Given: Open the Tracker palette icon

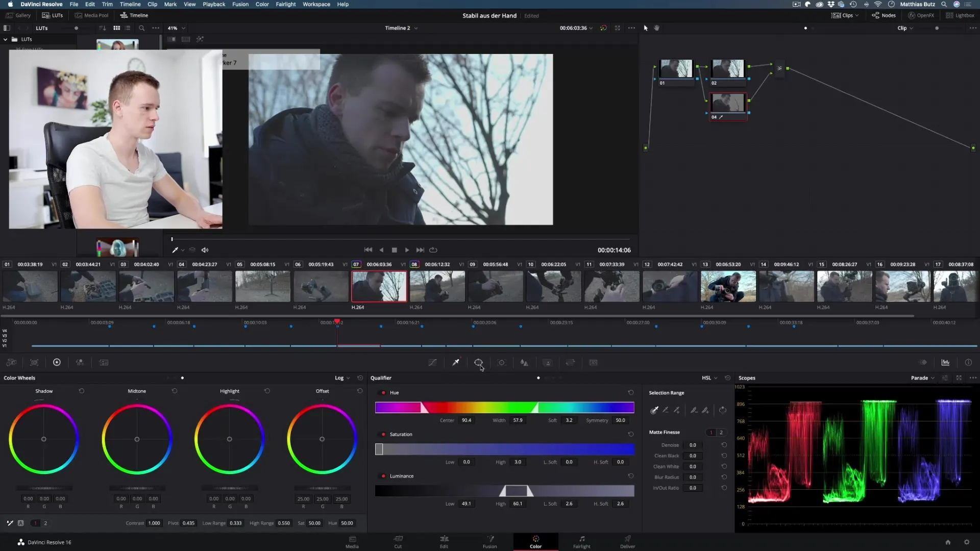Looking at the screenshot, I should click(502, 363).
